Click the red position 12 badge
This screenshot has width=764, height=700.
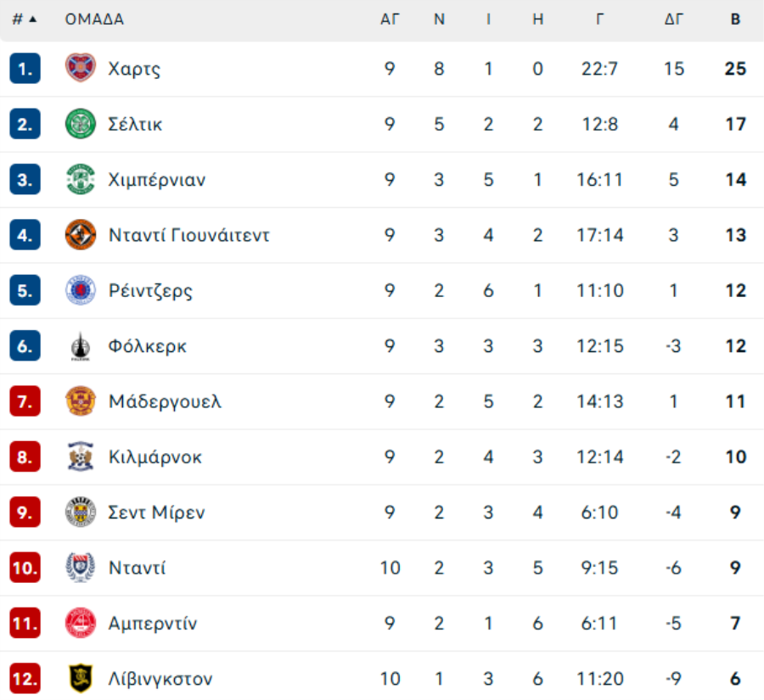pos(25,679)
